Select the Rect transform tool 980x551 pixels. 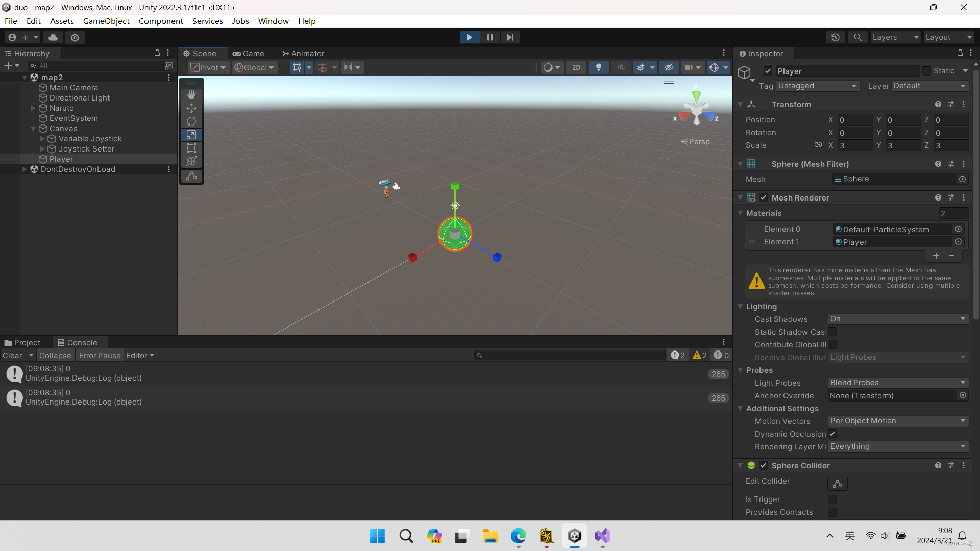click(x=191, y=148)
